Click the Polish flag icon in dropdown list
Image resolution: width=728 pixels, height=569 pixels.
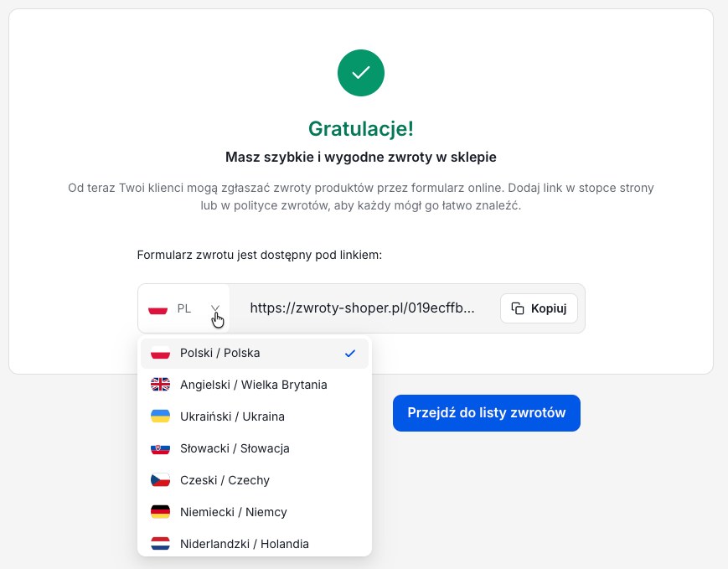pos(160,353)
